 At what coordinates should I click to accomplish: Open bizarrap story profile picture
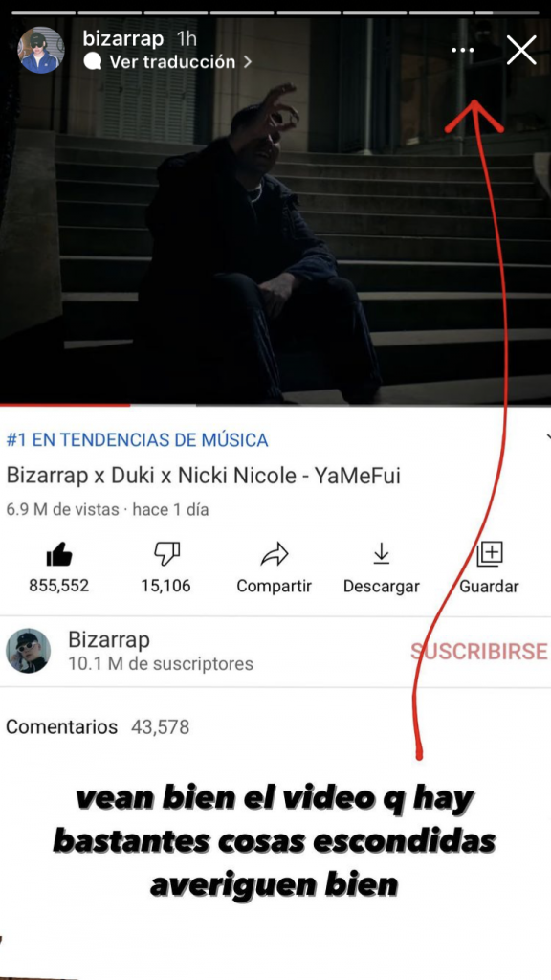pyautogui.click(x=40, y=50)
